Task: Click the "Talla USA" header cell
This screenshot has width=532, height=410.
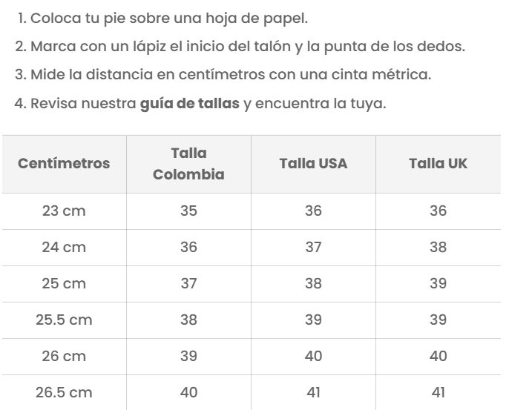Action: (x=313, y=164)
